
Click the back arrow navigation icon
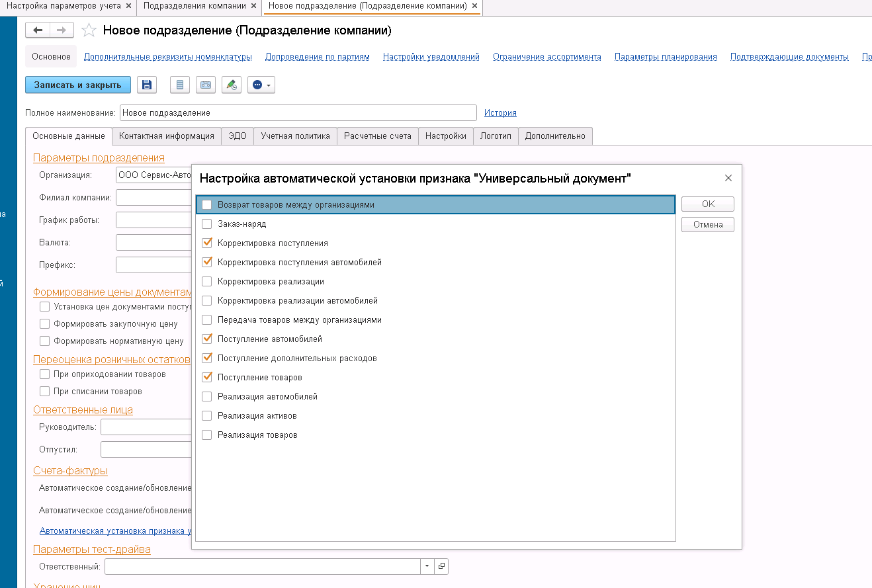[x=38, y=30]
